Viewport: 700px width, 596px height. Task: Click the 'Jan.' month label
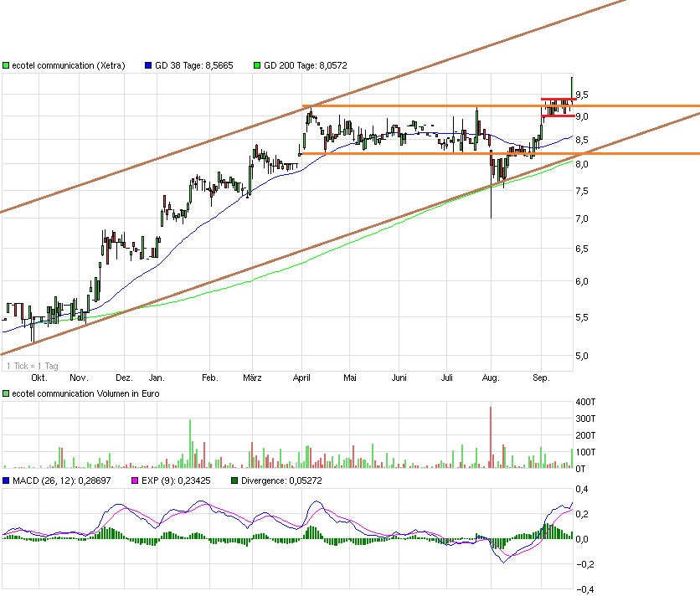coord(157,378)
